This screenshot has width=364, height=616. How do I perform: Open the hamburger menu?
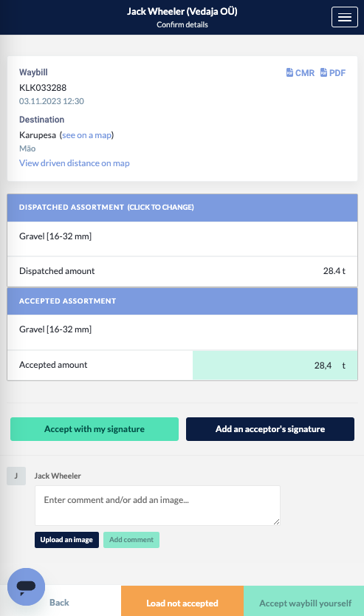(344, 17)
